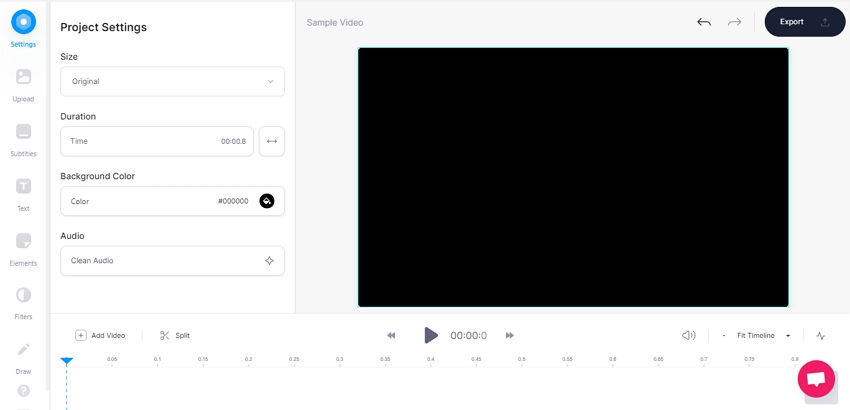Click the blue timeline playhead marker

[x=67, y=361]
